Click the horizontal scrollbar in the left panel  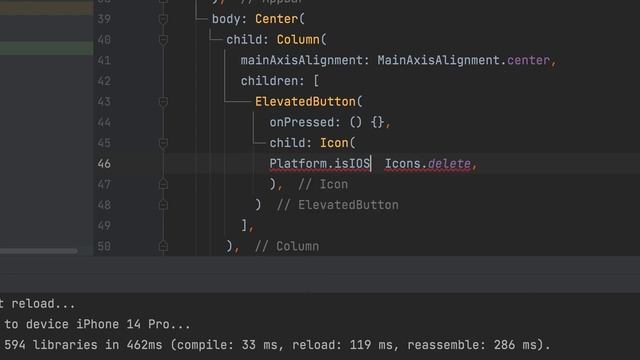[x=38, y=251]
